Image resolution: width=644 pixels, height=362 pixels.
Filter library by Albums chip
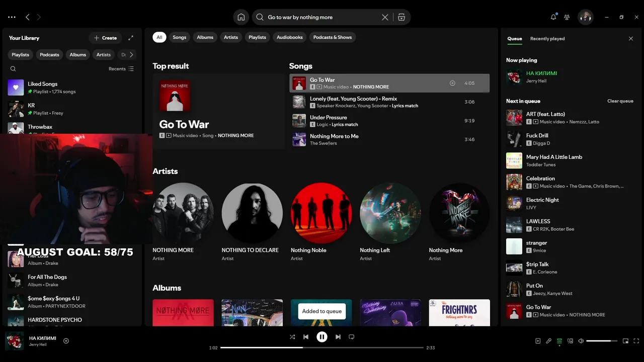click(x=78, y=55)
